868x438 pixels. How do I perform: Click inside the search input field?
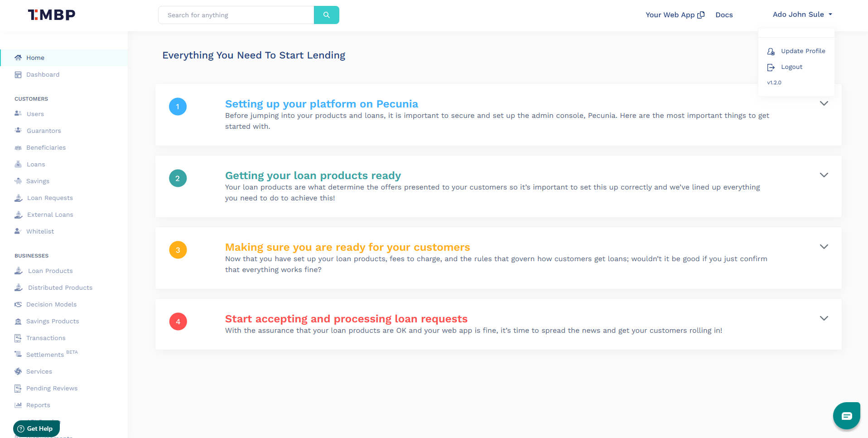pyautogui.click(x=236, y=15)
